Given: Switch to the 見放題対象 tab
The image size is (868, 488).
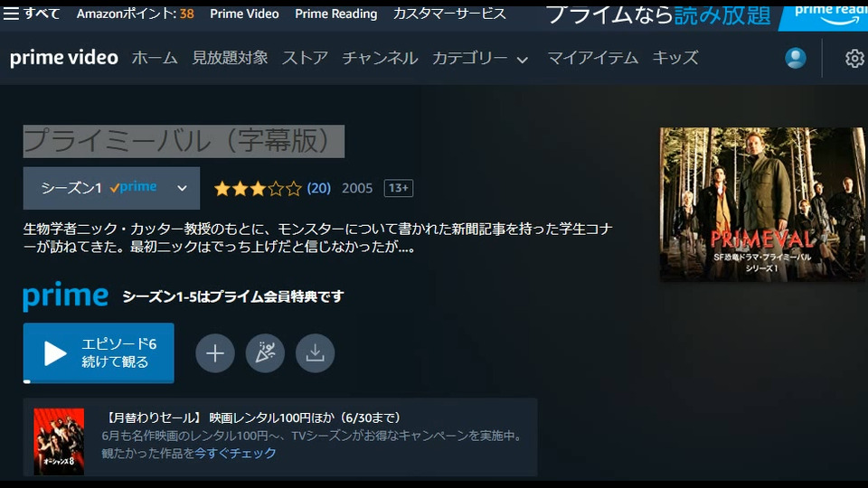Looking at the screenshot, I should point(230,58).
